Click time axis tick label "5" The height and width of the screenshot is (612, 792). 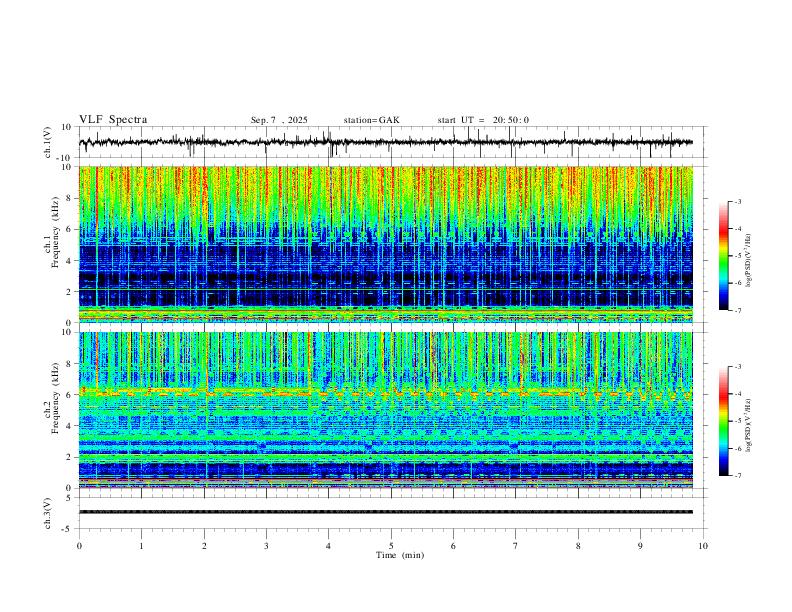(391, 546)
